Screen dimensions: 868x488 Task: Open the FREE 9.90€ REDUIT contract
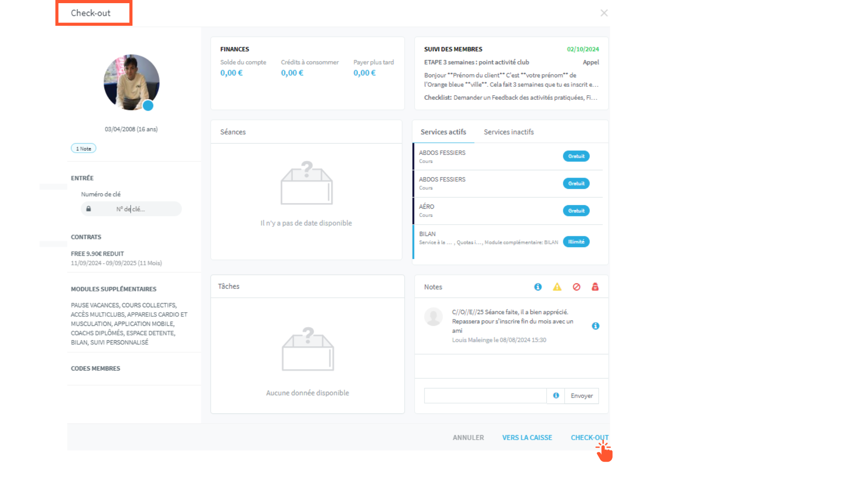click(97, 254)
